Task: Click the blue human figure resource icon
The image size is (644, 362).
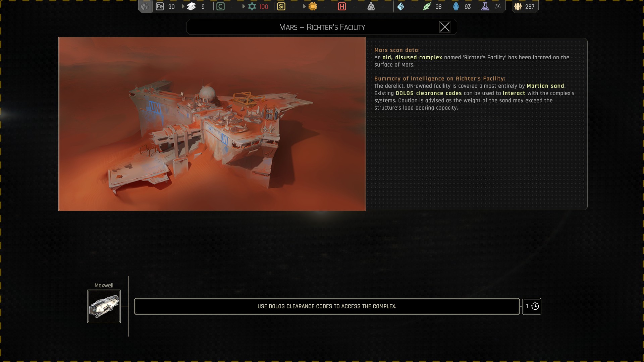Action: pos(456,6)
